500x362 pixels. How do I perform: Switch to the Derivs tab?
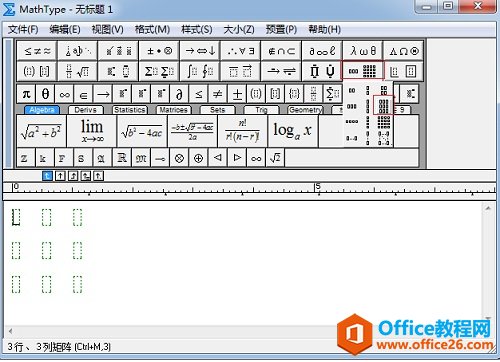[x=86, y=110]
